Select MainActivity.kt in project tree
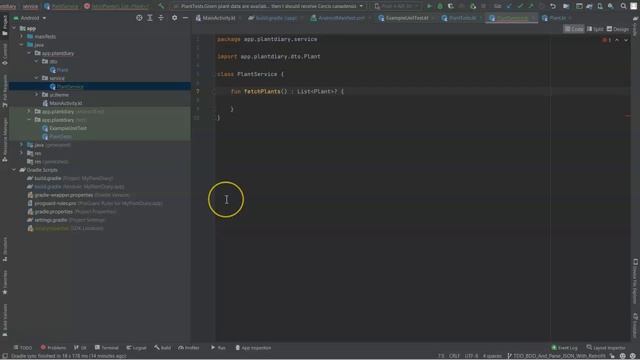 click(x=62, y=103)
